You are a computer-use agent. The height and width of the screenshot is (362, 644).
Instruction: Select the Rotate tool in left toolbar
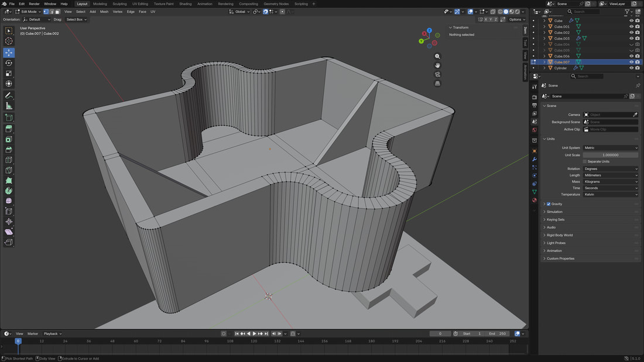(9, 63)
